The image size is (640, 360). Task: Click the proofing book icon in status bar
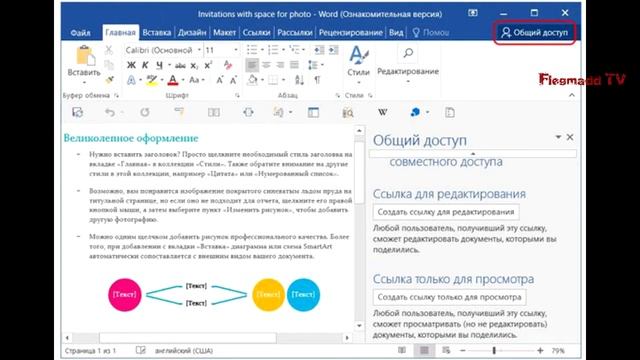pos(140,350)
